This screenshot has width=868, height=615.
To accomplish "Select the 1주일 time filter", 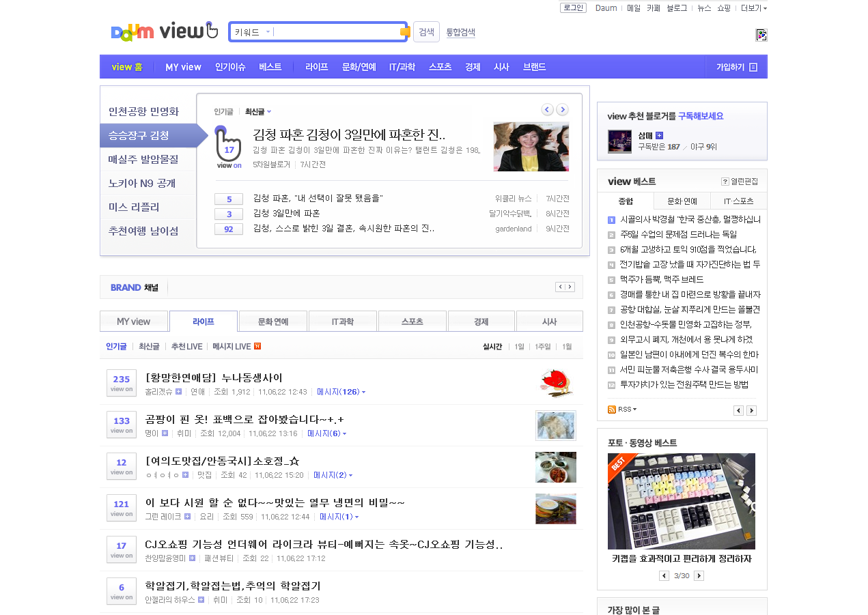I will [542, 347].
